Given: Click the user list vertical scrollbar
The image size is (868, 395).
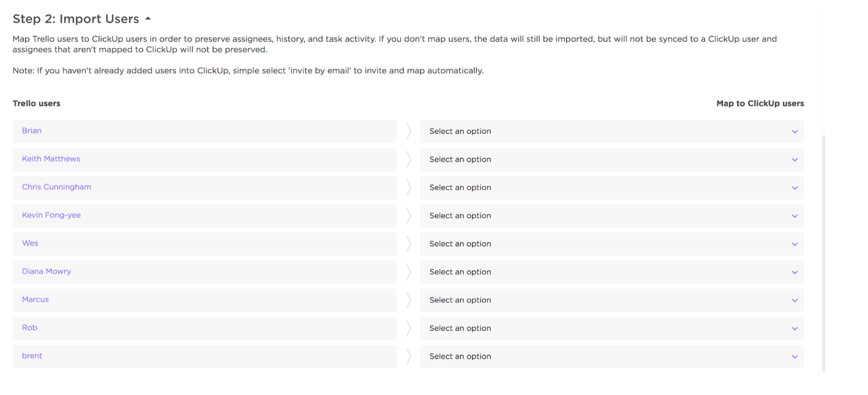Looking at the screenshot, I should point(824,253).
